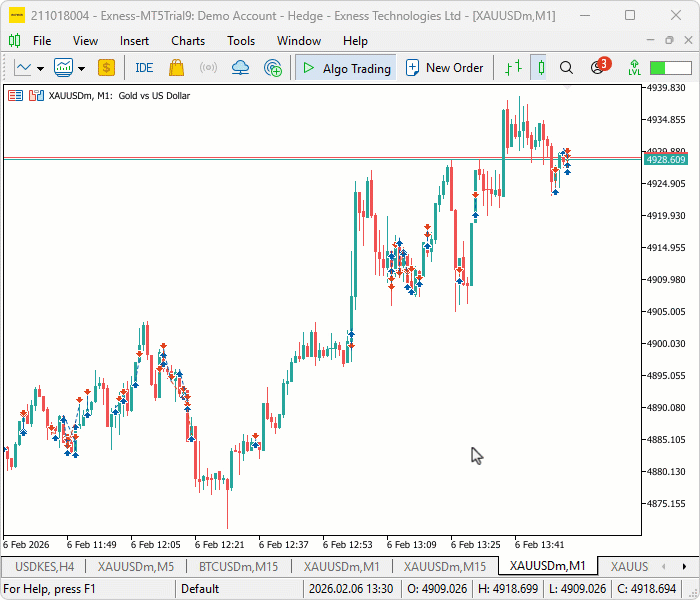Click the one-click trading panel icon
The width and height of the screenshot is (700, 600).
[x=36, y=96]
